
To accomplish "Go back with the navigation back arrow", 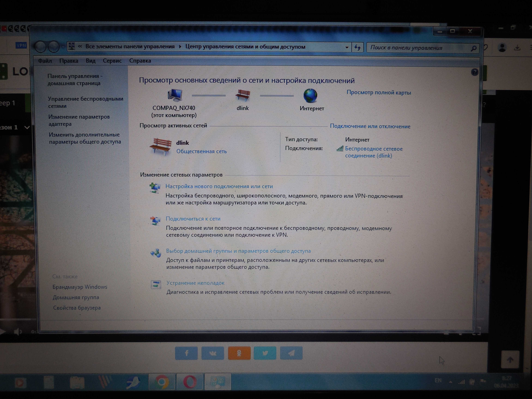I will [40, 46].
